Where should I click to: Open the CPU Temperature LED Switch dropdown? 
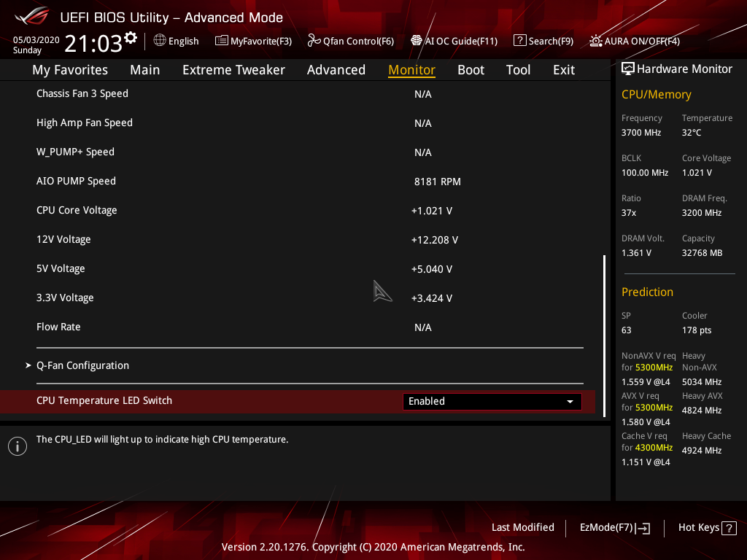[x=492, y=402]
